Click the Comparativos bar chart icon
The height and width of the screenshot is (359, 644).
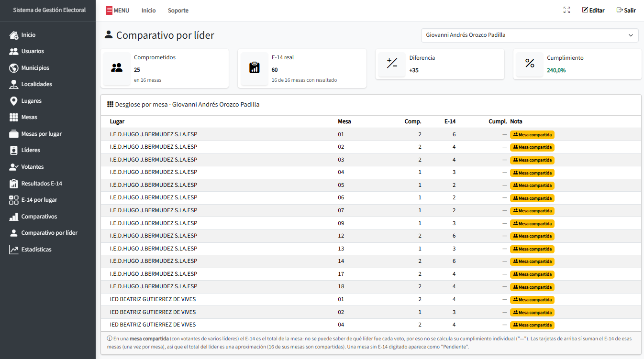tap(13, 217)
